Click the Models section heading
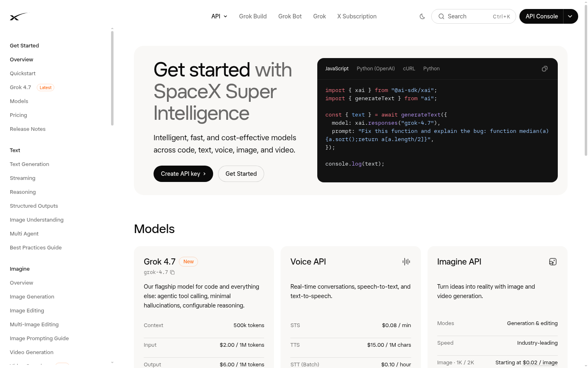Viewport: 588px width, 368px height. [154, 229]
